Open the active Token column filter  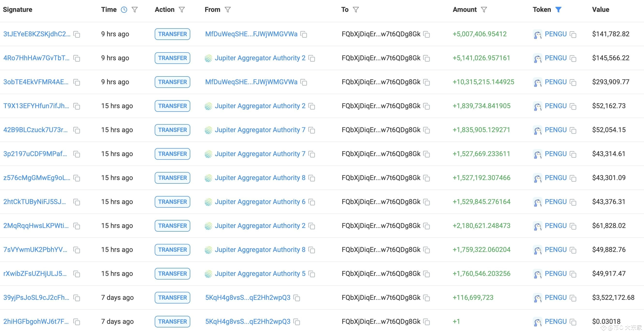pyautogui.click(x=558, y=10)
